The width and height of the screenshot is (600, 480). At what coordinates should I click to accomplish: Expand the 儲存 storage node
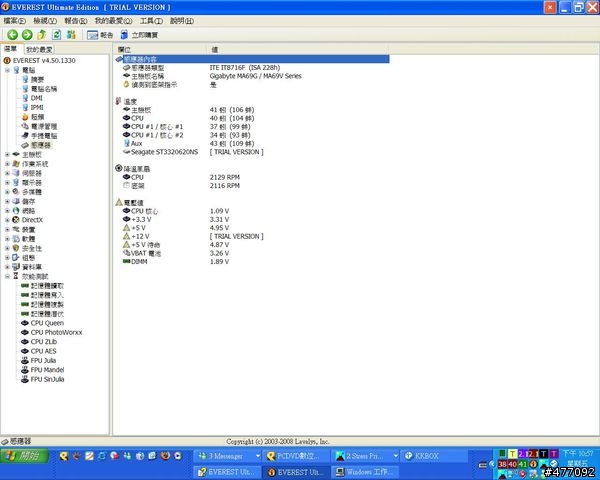[x=7, y=201]
